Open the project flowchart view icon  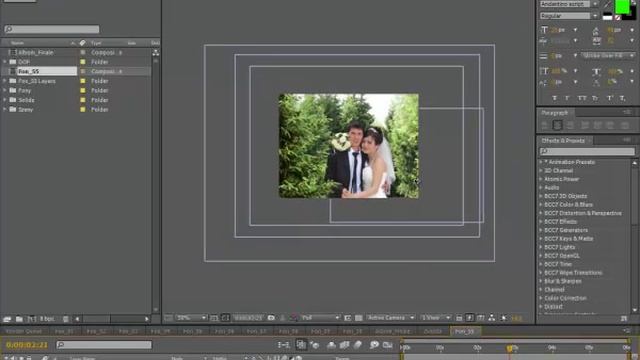click(x=156, y=53)
